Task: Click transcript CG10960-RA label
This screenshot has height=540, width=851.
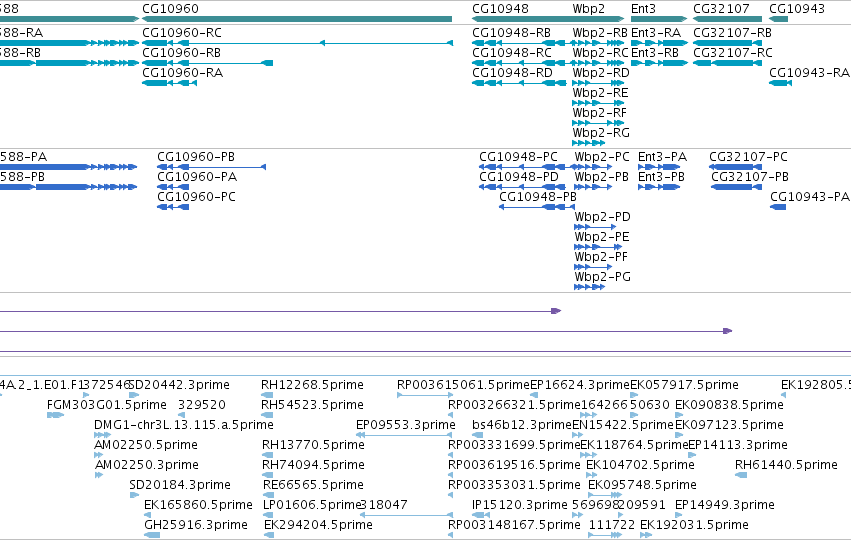Action: pyautogui.click(x=182, y=73)
